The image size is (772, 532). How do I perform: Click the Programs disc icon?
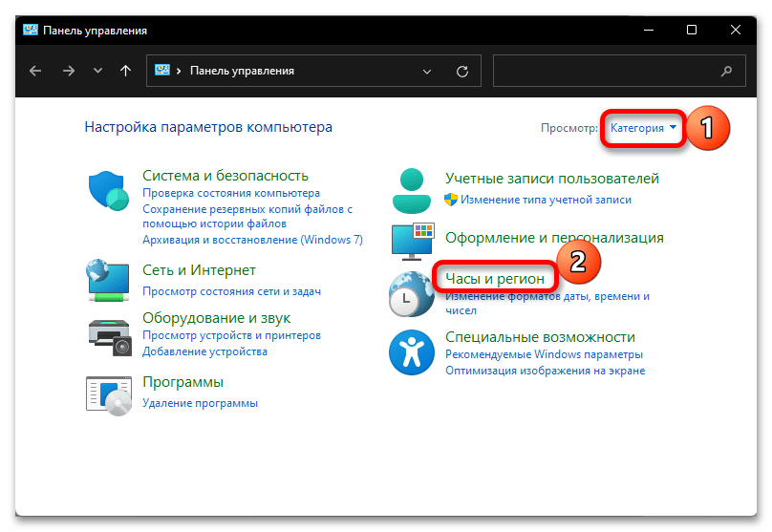tap(109, 395)
